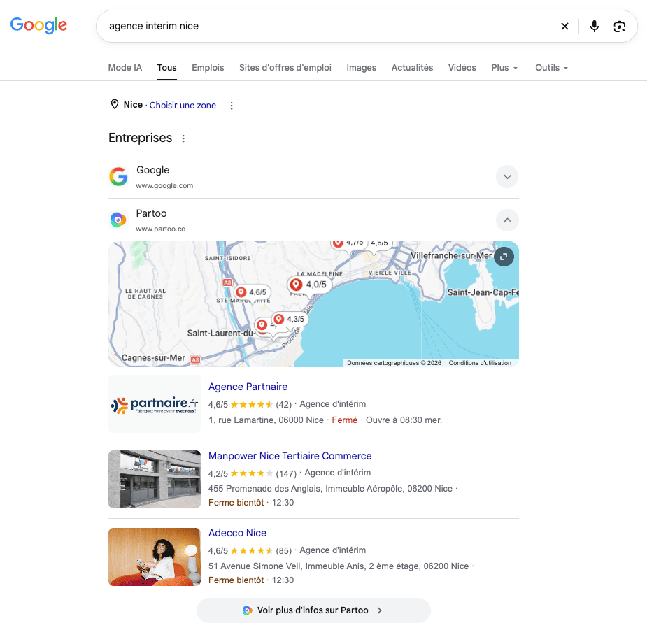Open the Manpower building photo thumbnail
Image resolution: width=647 pixels, height=644 pixels.
155,479
